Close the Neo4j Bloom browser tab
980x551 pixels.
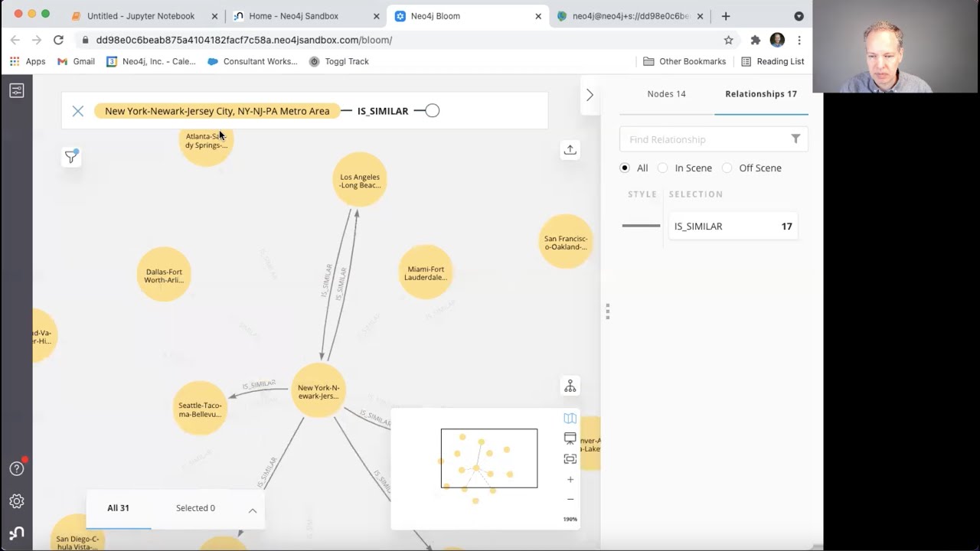[x=538, y=16]
